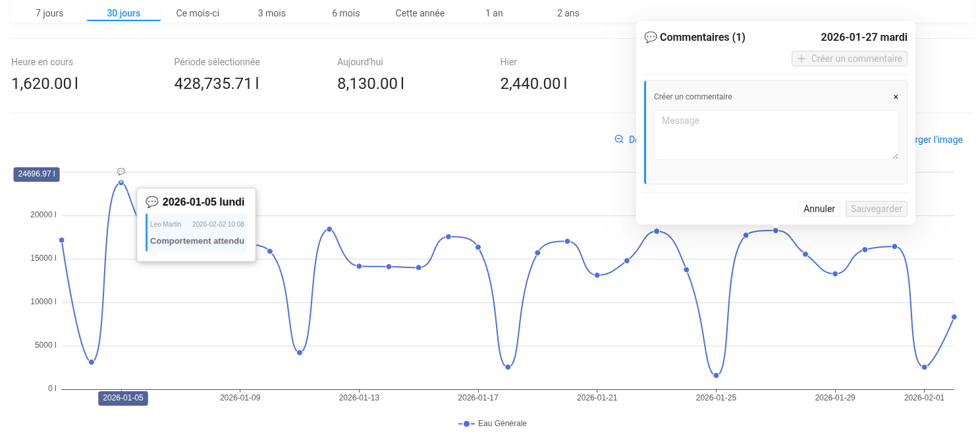Click the comment bubble icon above the 2026-01-05 peak
The width and height of the screenshot is (980, 436).
(x=121, y=171)
